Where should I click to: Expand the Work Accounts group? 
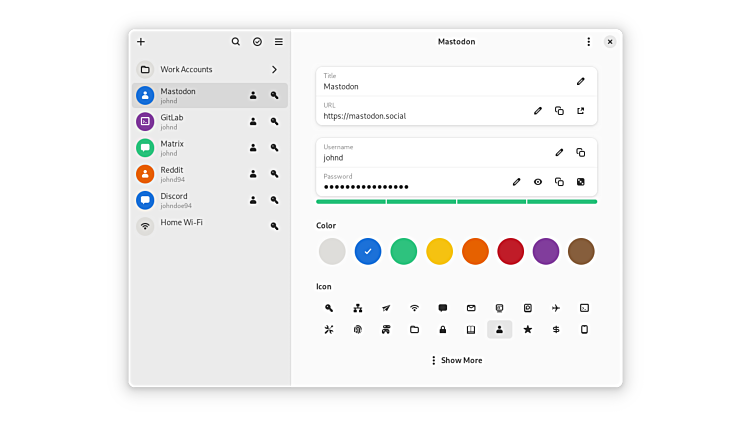tap(274, 70)
